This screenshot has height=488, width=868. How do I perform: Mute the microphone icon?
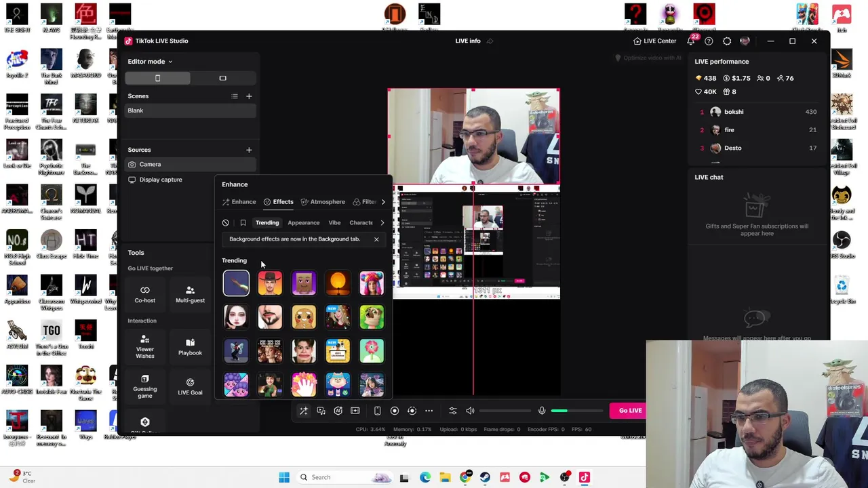542,411
